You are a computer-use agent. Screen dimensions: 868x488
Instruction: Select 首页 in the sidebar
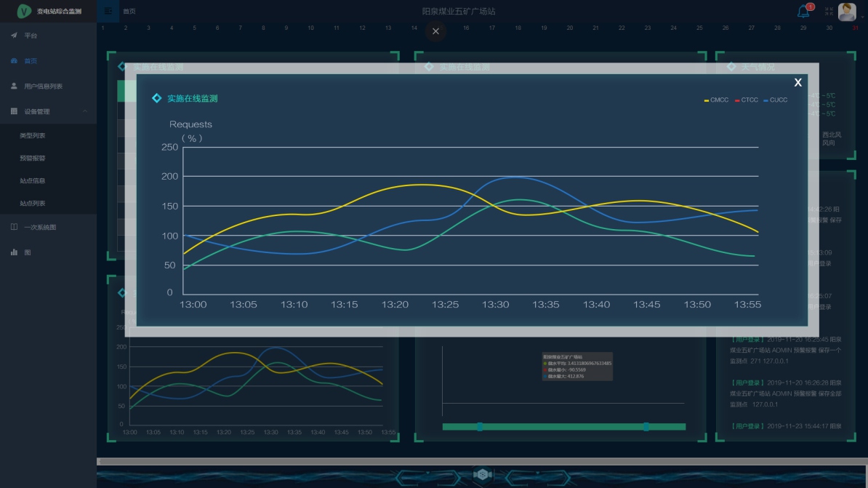pos(31,61)
